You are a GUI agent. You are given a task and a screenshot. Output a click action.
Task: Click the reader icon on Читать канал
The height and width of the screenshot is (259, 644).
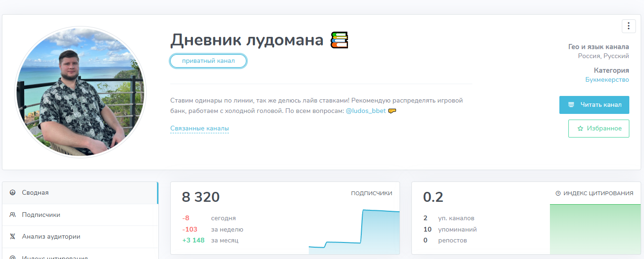(571, 104)
